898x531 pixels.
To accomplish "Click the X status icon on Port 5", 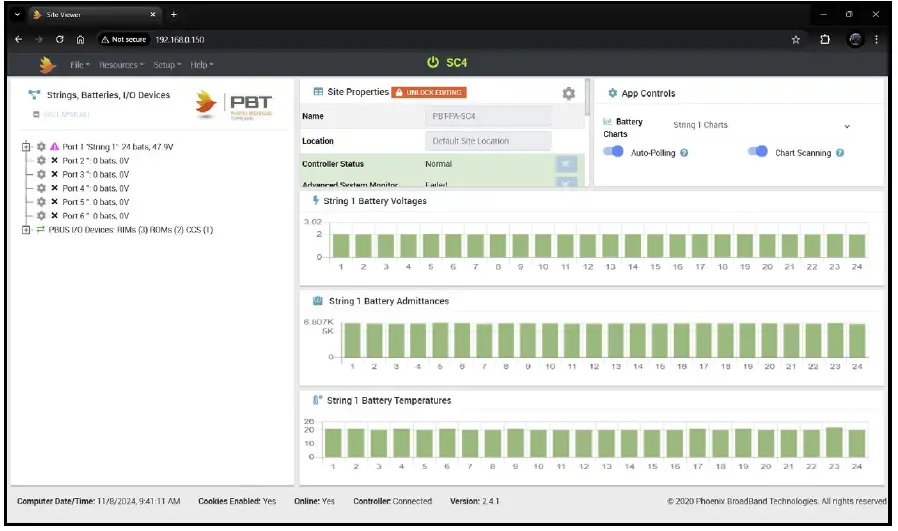I will tap(54, 202).
